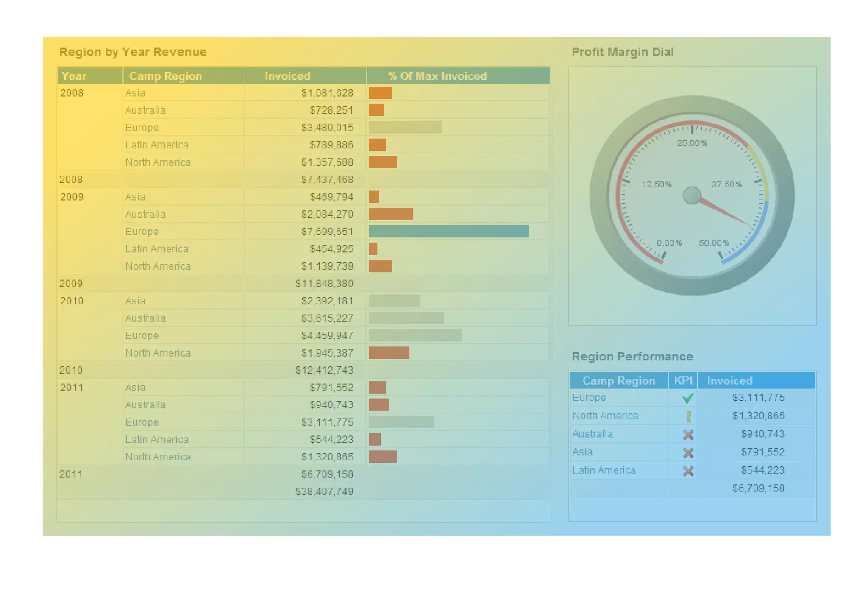Click the red X KPI icon for Asia

688,453
